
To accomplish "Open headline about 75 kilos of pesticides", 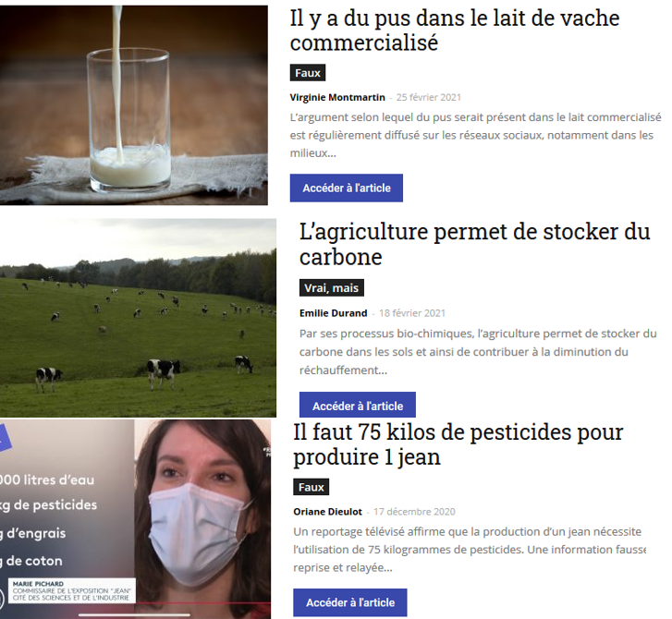I will pyautogui.click(x=458, y=444).
